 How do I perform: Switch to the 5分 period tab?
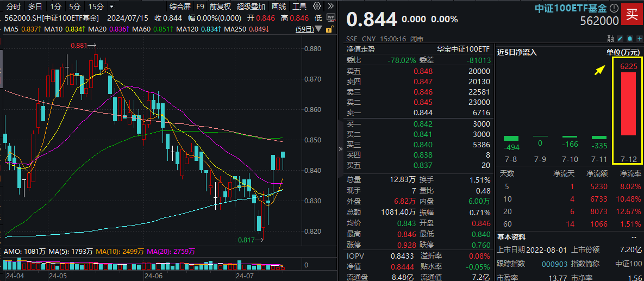click(x=74, y=7)
